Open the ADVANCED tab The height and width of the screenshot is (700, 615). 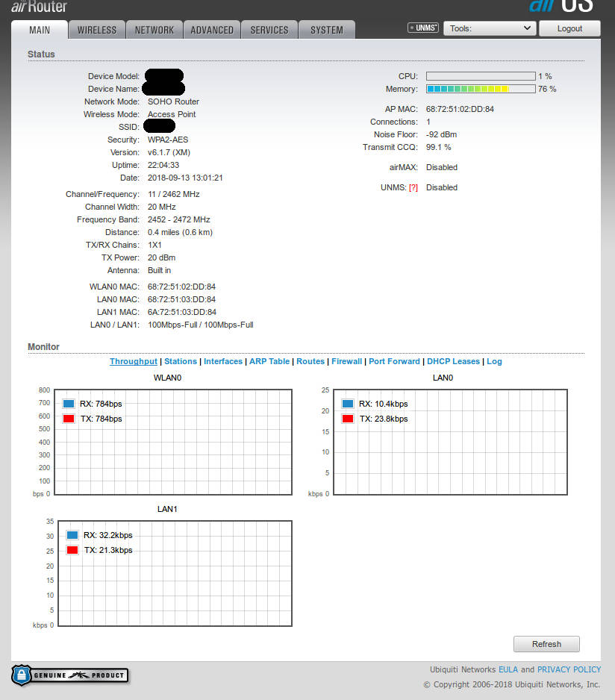point(212,30)
